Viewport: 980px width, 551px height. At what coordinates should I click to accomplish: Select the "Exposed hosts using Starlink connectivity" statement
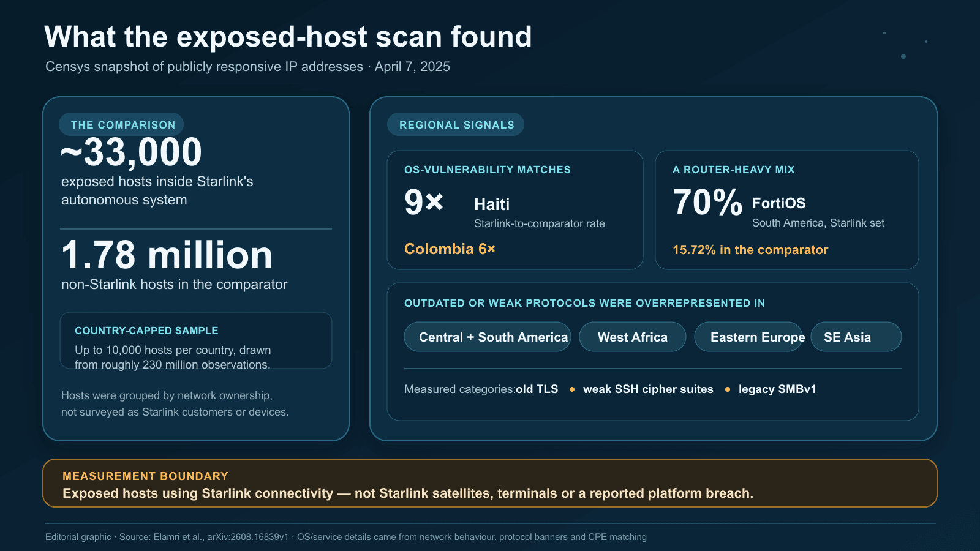[408, 493]
